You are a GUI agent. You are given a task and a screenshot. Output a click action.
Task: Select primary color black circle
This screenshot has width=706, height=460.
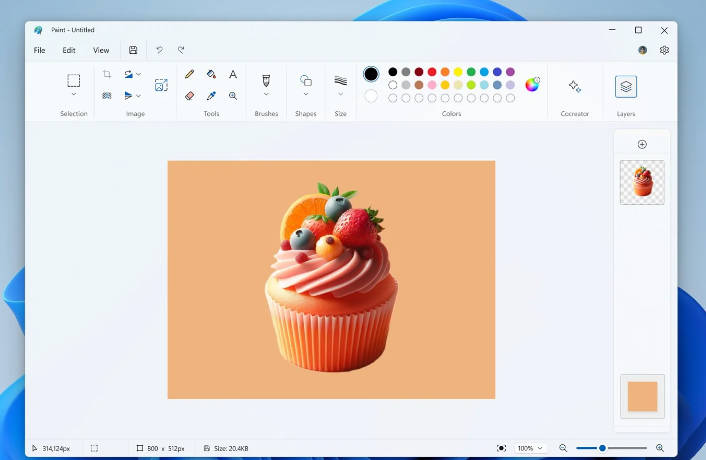click(371, 74)
